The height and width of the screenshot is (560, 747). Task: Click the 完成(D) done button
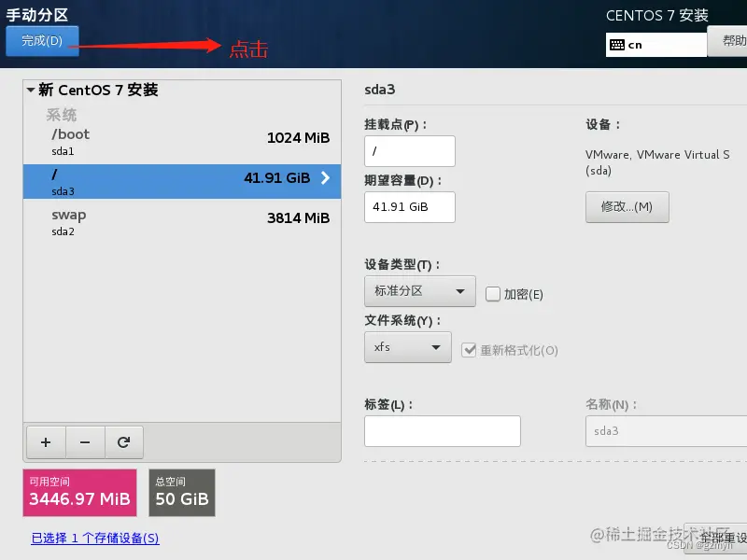tap(42, 41)
